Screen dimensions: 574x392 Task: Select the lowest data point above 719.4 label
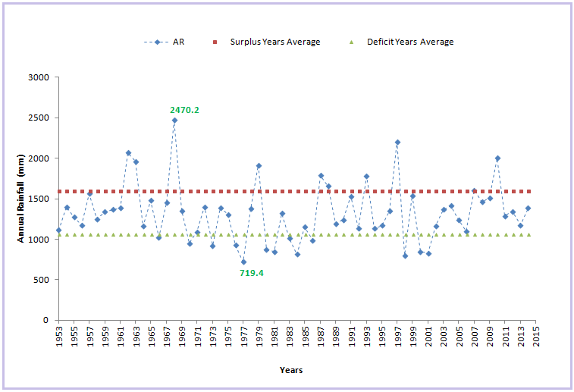243,262
